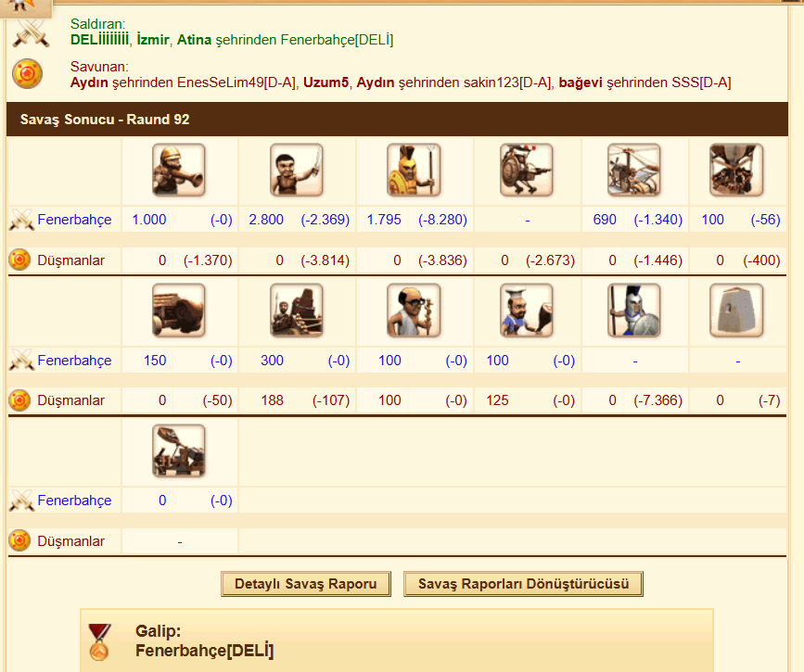
Task: Click Fenerbahçe ram count 150
Action: click(x=155, y=361)
